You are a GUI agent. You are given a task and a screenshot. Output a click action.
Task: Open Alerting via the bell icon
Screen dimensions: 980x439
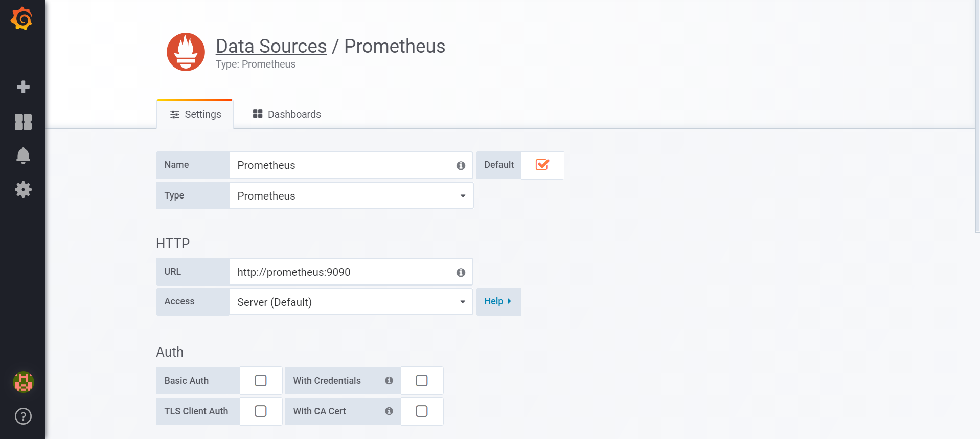(22, 156)
